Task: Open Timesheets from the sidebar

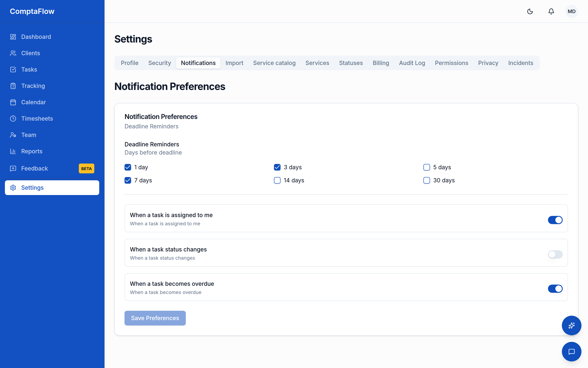Action: pyautogui.click(x=52, y=119)
